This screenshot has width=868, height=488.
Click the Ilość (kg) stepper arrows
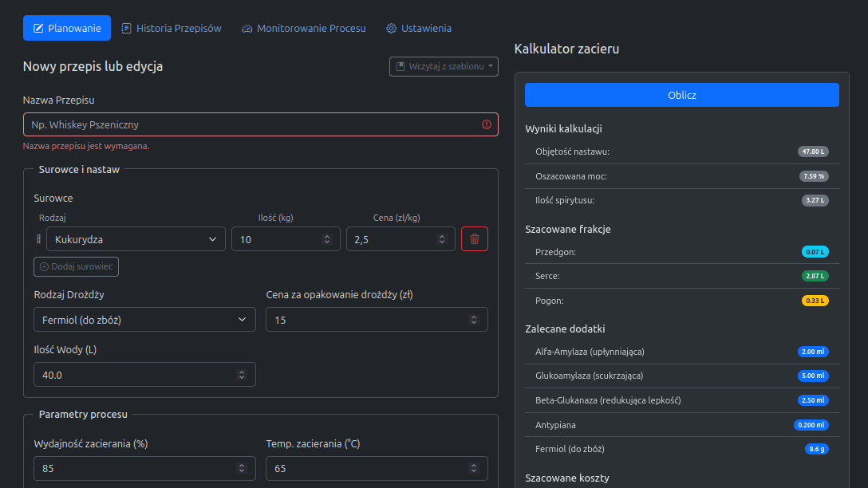point(326,239)
